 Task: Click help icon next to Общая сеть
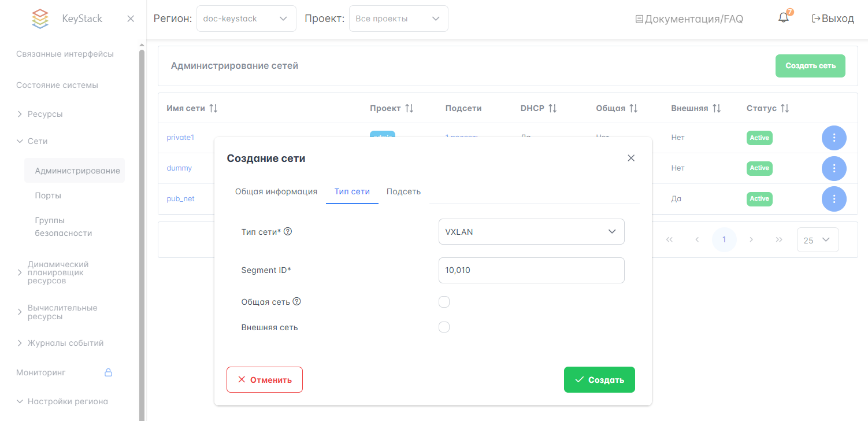(x=297, y=301)
